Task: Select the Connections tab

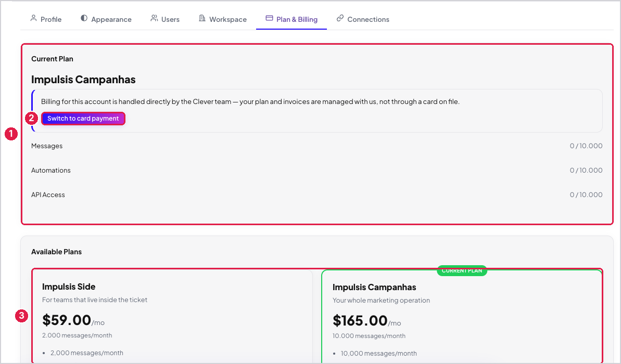Action: point(363,19)
